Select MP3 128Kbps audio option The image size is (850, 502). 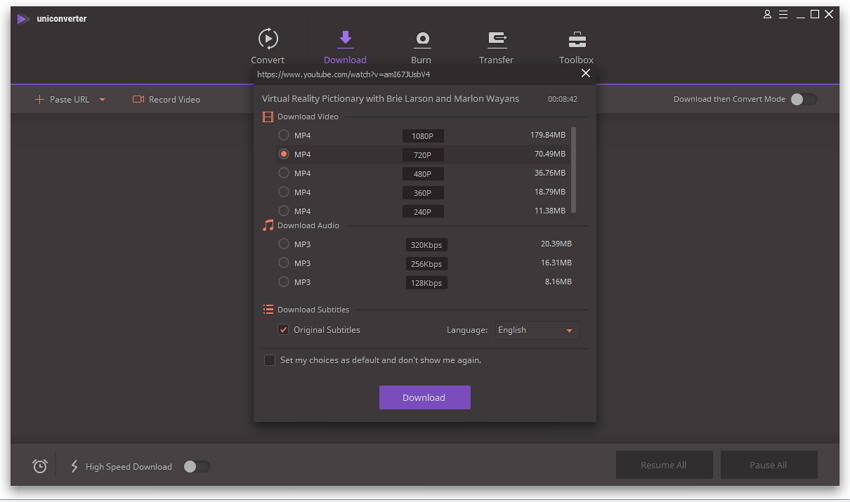[x=284, y=282]
